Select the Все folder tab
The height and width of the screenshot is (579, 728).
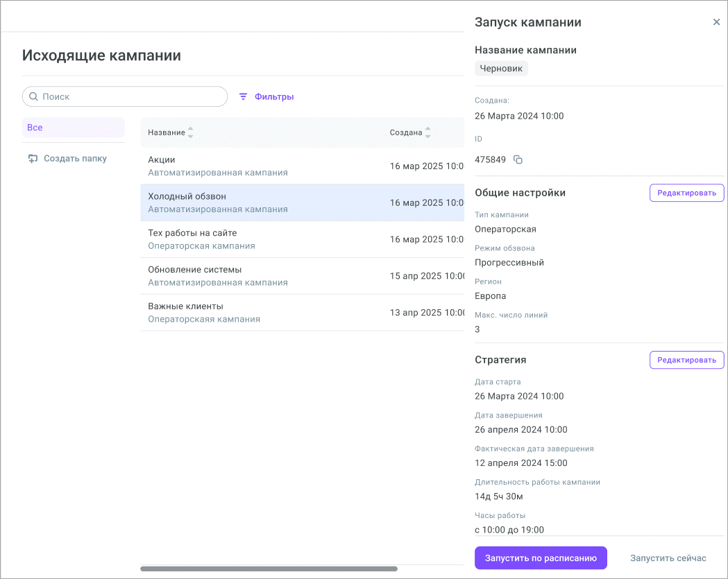point(74,128)
